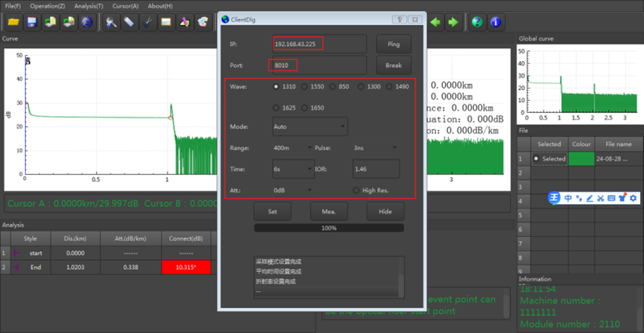Image resolution: width=644 pixels, height=333 pixels.
Task: Expand the Range dropdown set to 400m
Action: pyautogui.click(x=292, y=148)
